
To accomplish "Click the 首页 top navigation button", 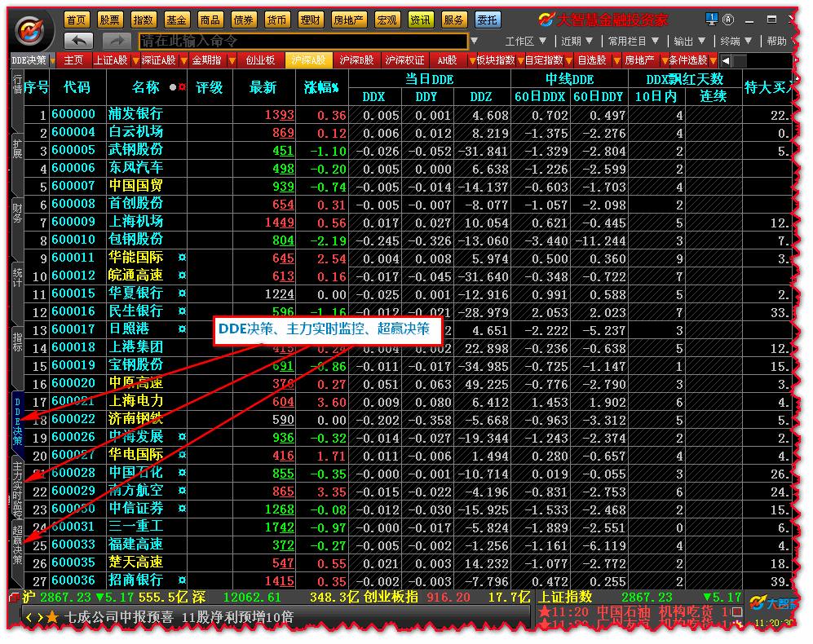I will pyautogui.click(x=77, y=20).
